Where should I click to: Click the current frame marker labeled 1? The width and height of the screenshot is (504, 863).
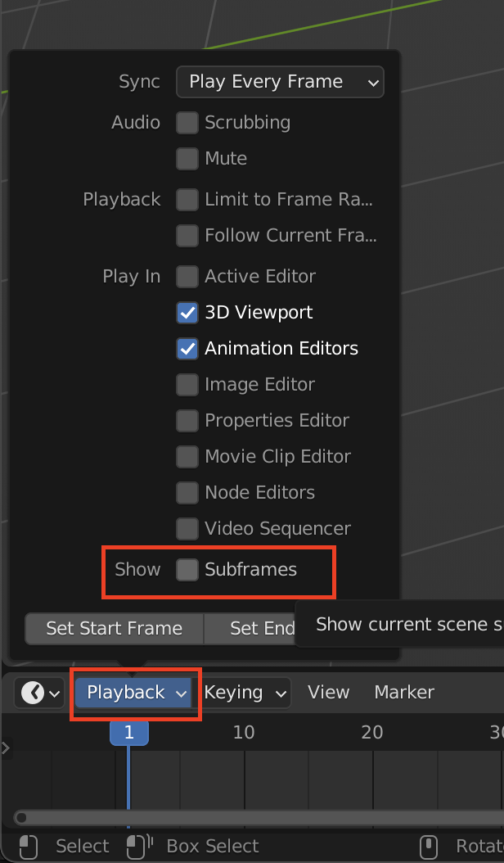click(129, 732)
